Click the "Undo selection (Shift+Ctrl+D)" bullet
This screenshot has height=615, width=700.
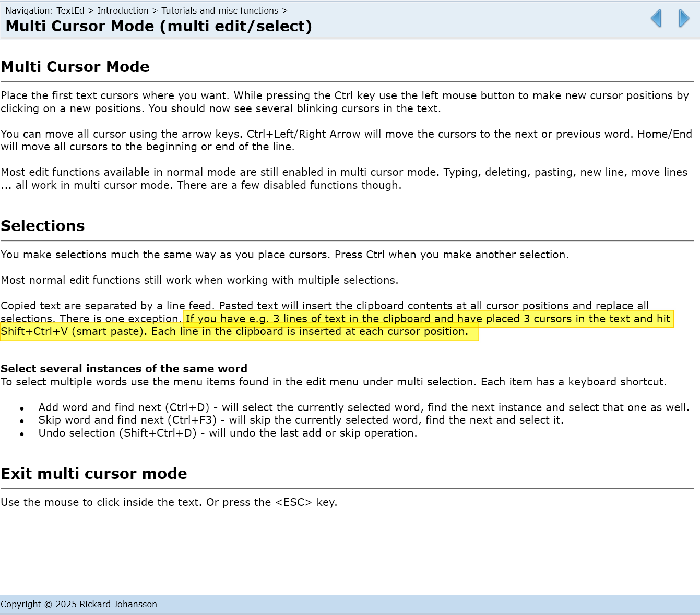228,433
